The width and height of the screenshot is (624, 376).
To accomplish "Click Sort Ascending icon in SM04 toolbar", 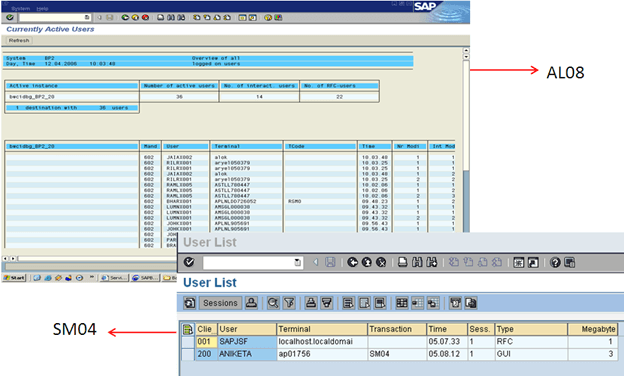I will (x=311, y=303).
